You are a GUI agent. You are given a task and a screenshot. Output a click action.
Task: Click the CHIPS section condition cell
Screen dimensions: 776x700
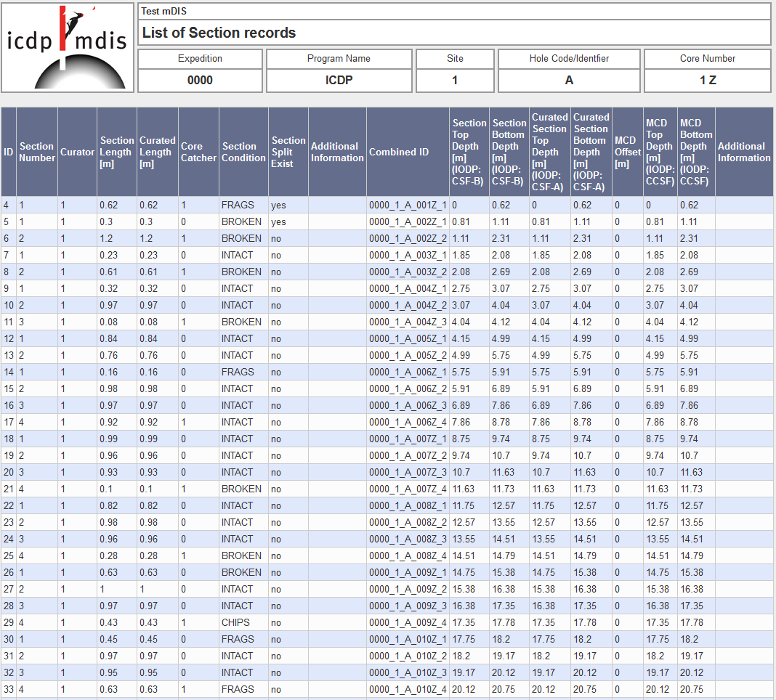[x=235, y=622]
